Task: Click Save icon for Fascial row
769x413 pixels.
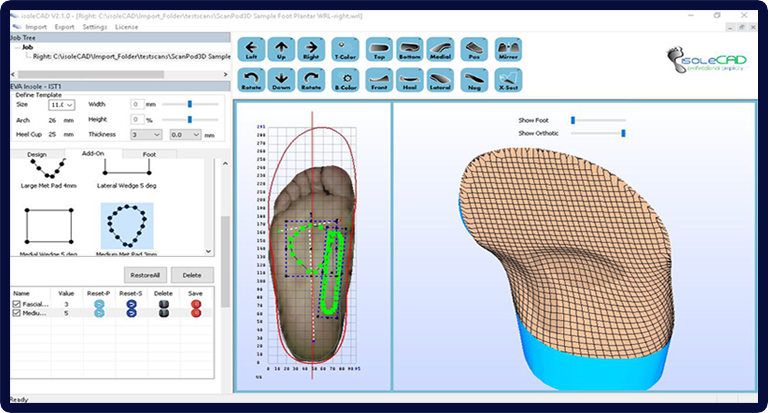Action: (196, 304)
